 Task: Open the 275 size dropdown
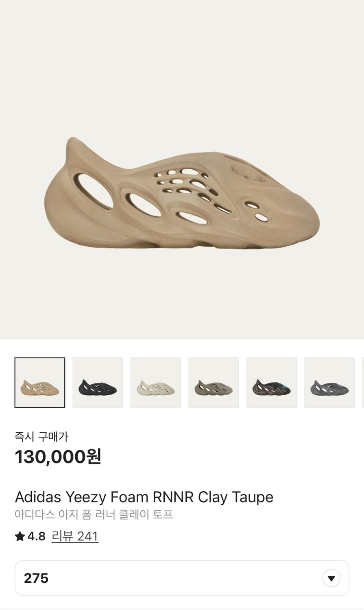pyautogui.click(x=182, y=578)
